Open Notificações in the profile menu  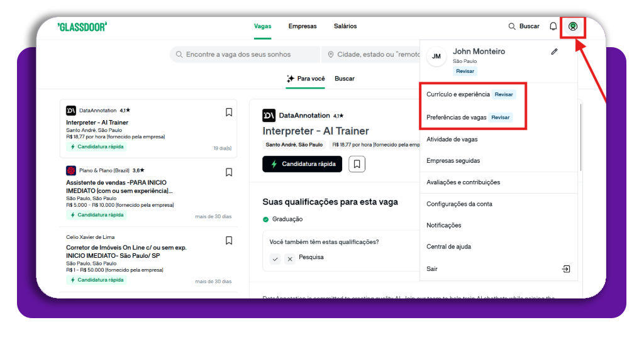coord(443,225)
